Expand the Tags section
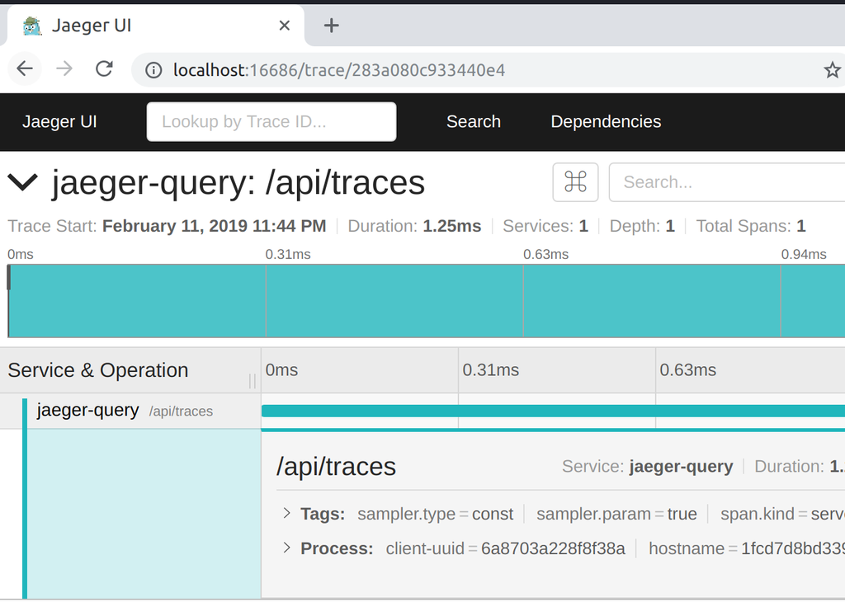Screen dimensions: 845x616 [286, 513]
